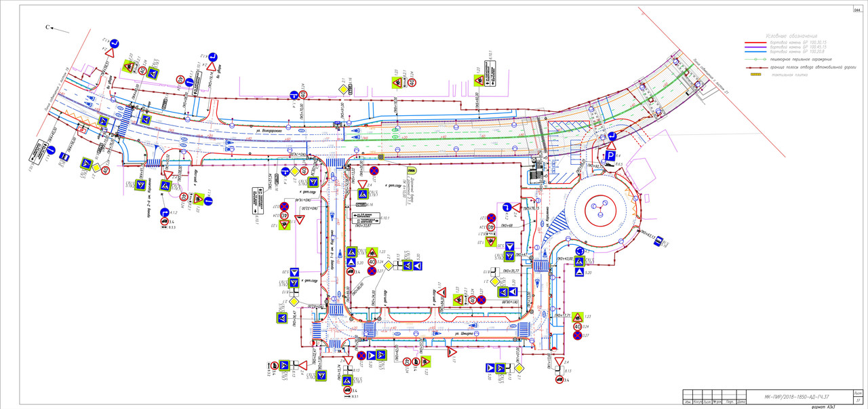Select the station label ПК0+43,00
This screenshot has width=868, height=409.
[566, 259]
